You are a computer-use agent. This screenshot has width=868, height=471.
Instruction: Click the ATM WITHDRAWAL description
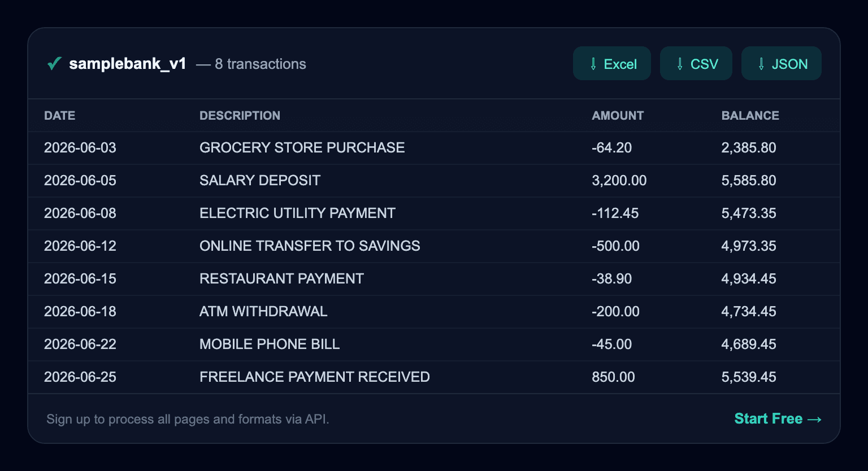(x=263, y=312)
